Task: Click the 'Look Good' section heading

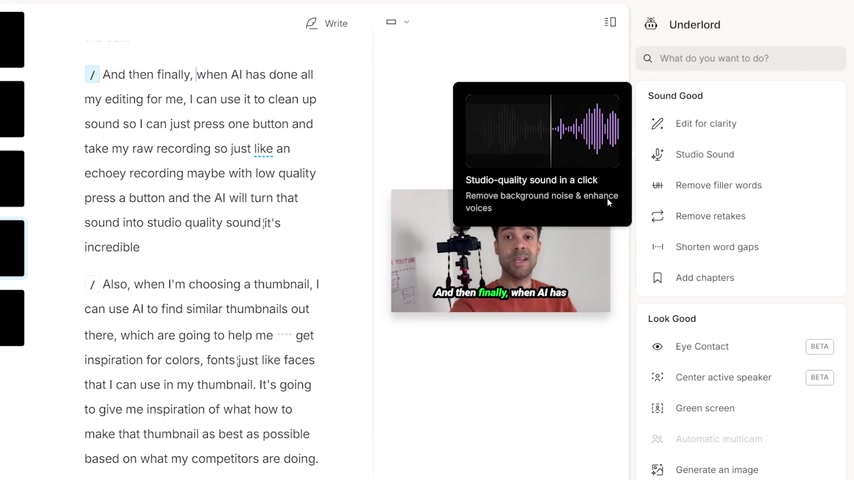Action: click(x=672, y=319)
